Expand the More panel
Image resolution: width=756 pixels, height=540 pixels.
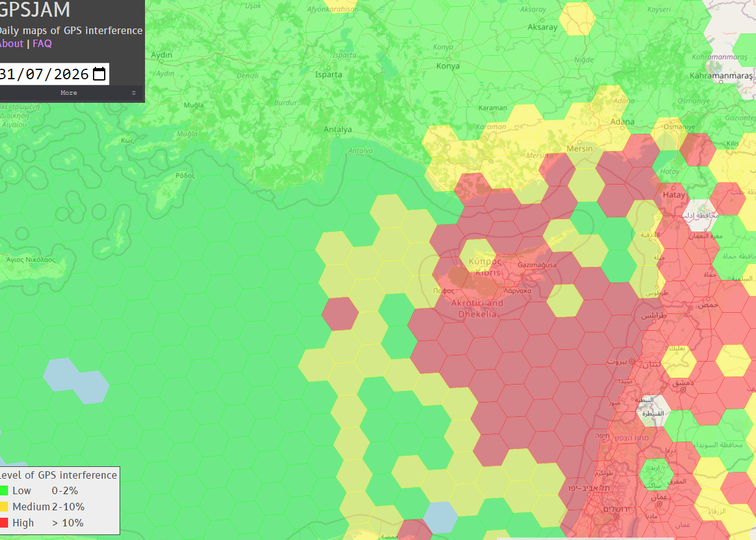click(x=71, y=93)
